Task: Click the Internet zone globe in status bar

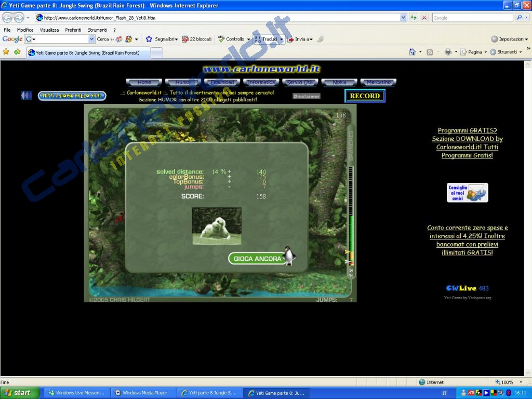Action: tap(422, 382)
